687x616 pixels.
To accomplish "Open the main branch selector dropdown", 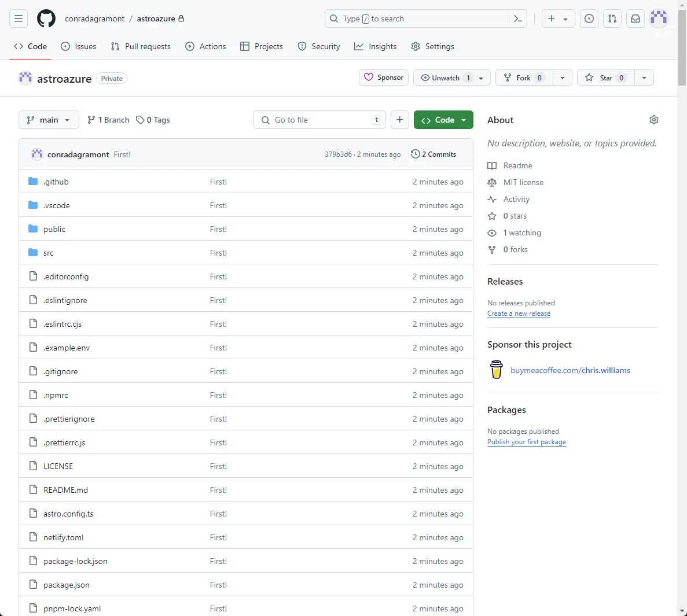I will tap(49, 120).
